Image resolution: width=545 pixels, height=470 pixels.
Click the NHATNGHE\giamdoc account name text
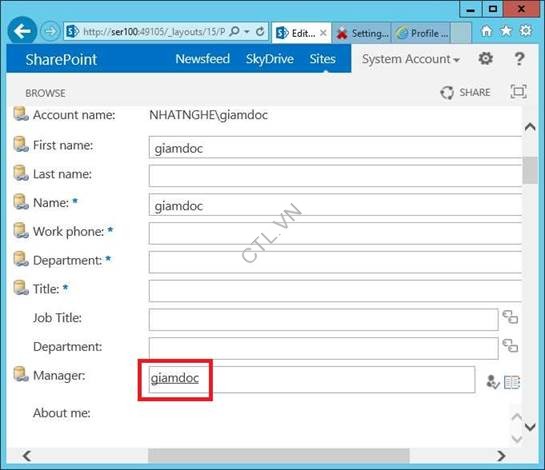click(x=209, y=115)
